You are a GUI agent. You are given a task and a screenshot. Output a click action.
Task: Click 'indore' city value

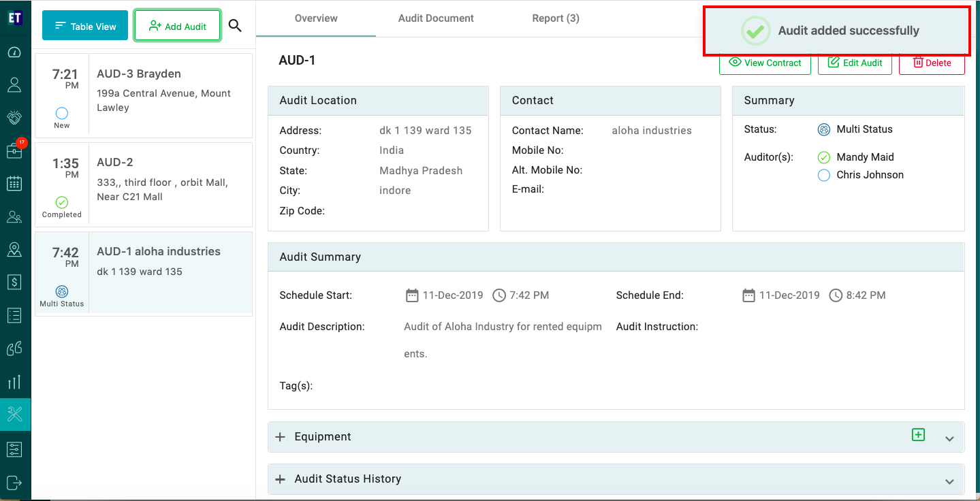(395, 191)
